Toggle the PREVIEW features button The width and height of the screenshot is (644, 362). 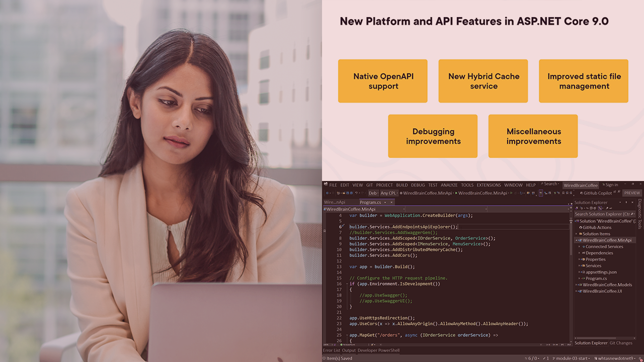click(632, 193)
